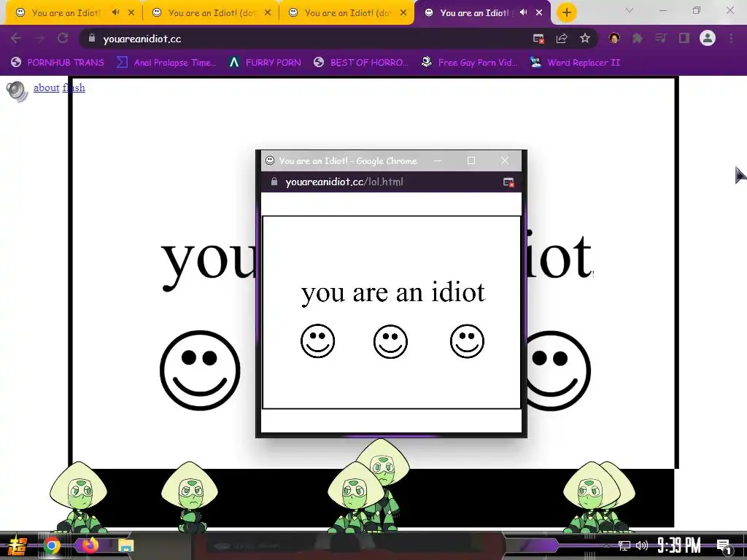The width and height of the screenshot is (747, 560).
Task: Click the popup's you are an idiot text
Action: pyautogui.click(x=393, y=293)
